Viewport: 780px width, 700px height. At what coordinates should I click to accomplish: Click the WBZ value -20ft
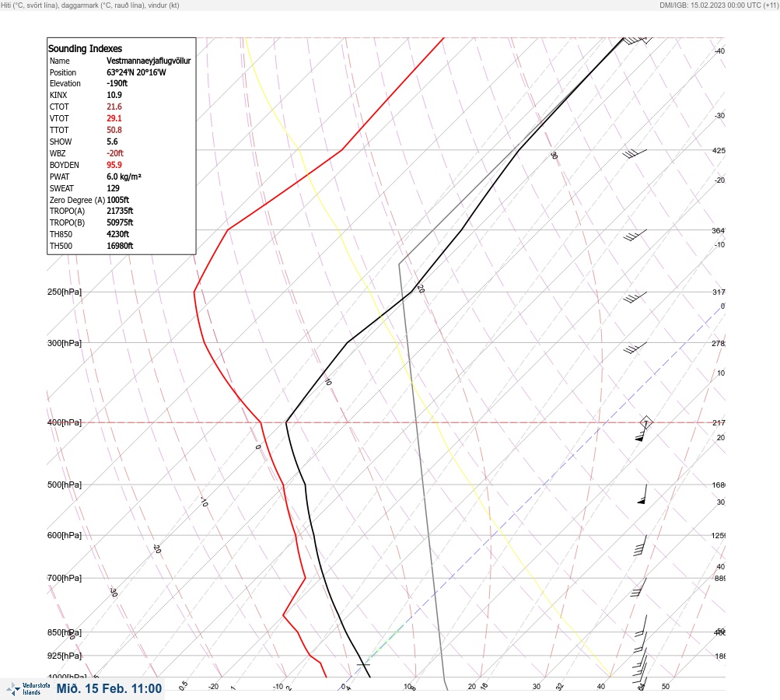(115, 153)
